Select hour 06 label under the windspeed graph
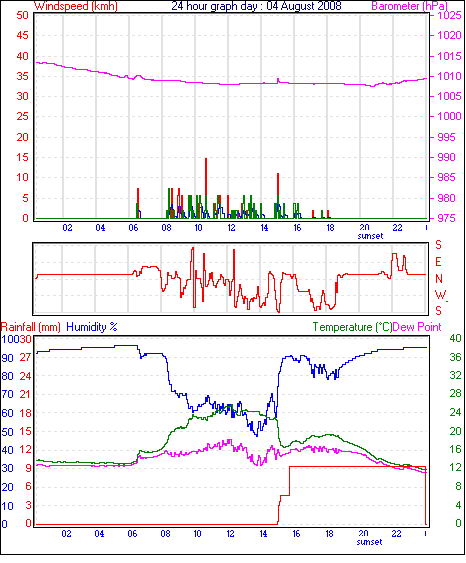 point(133,228)
